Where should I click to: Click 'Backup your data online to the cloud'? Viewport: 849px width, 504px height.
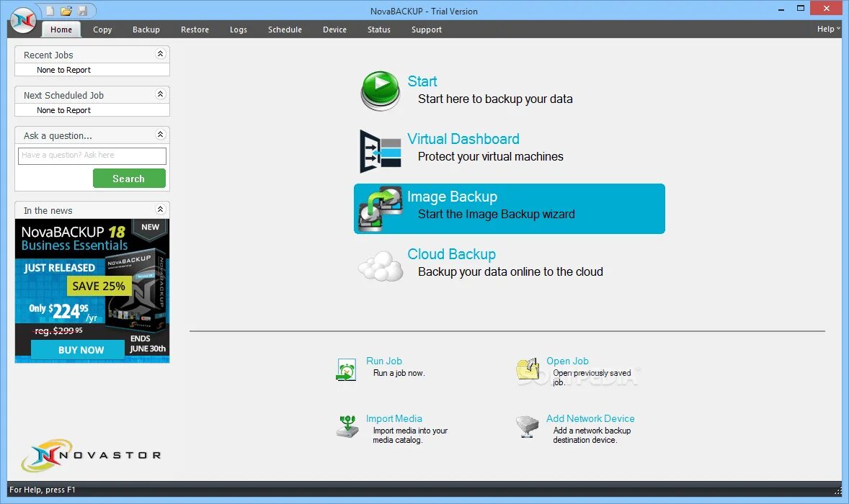(x=510, y=271)
